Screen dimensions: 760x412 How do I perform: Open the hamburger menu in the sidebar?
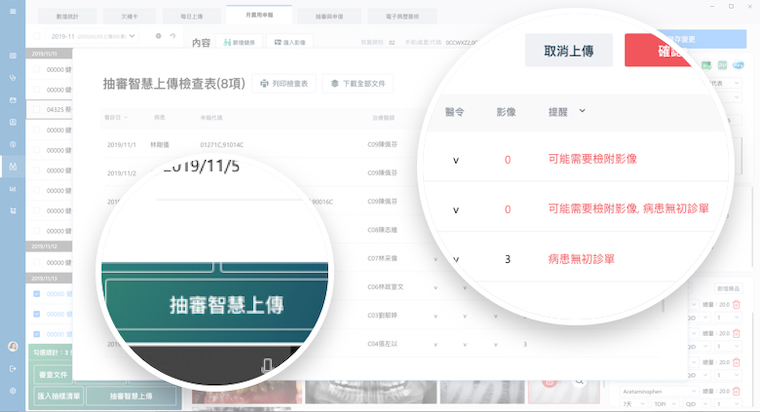pyautogui.click(x=12, y=54)
